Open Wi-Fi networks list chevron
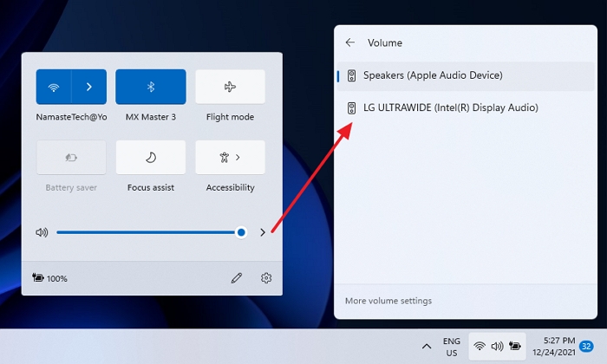 pyautogui.click(x=89, y=87)
